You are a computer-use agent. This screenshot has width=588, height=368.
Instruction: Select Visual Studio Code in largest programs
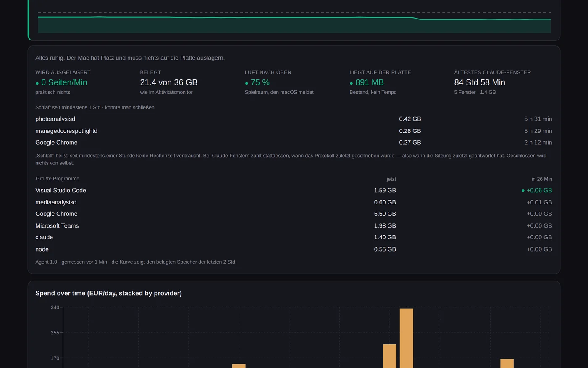click(x=294, y=191)
